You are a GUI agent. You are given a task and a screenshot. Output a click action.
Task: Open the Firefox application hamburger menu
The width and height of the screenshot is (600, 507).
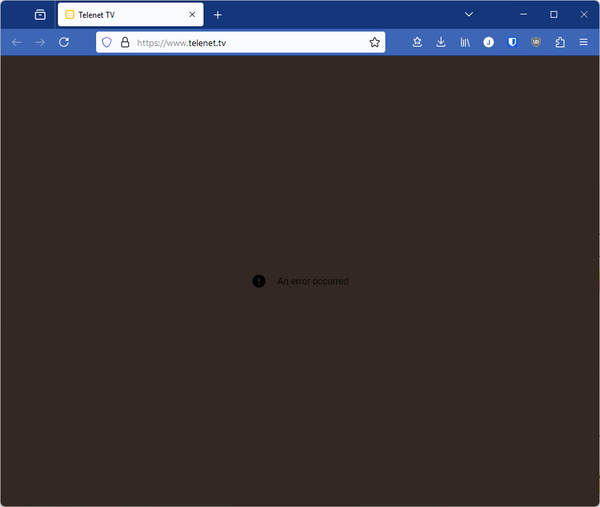[584, 42]
